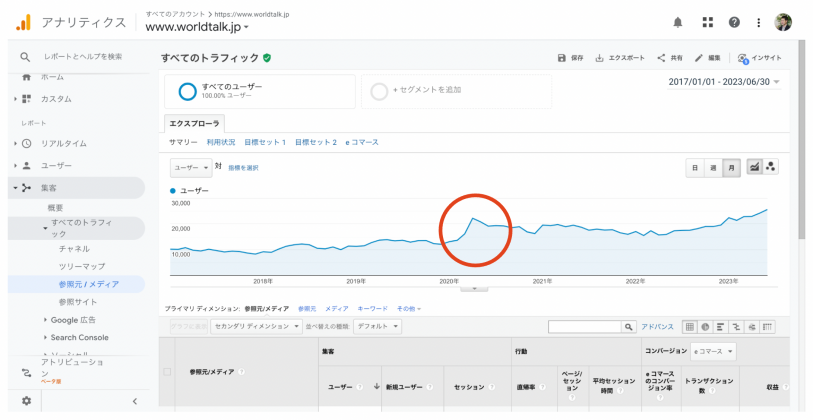Click the すべてのユーザー segment box
The width and height of the screenshot is (813, 420).
pyautogui.click(x=260, y=91)
